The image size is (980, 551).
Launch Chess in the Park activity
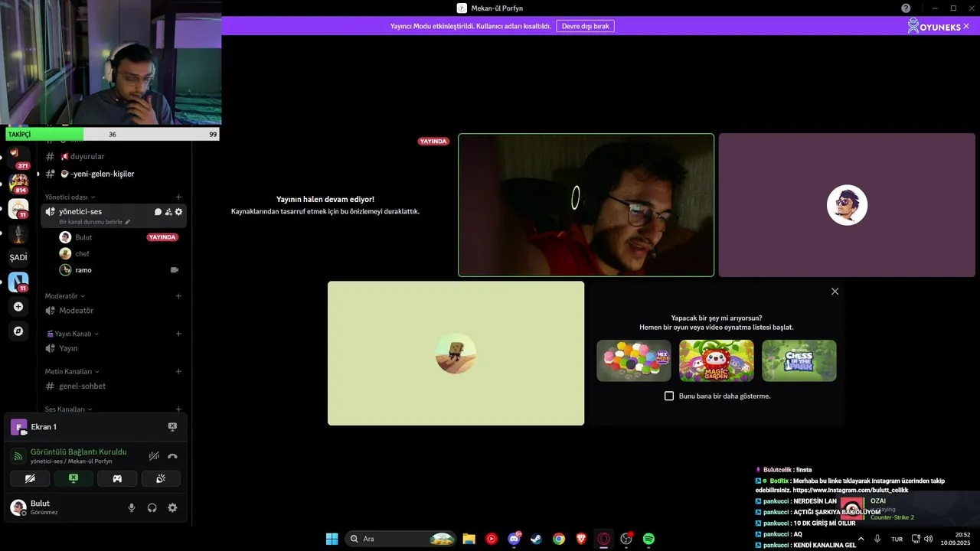[799, 360]
